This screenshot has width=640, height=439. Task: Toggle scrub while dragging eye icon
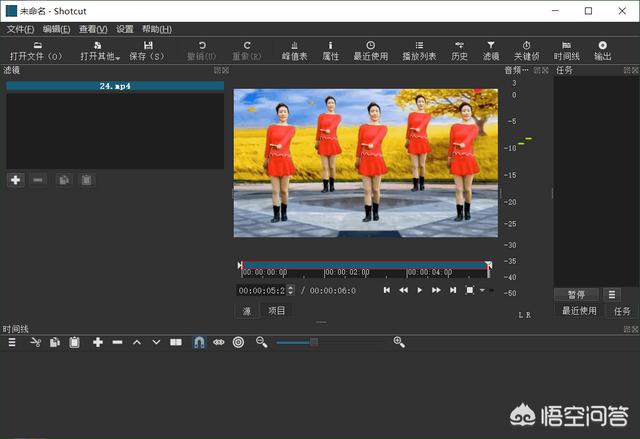coord(218,342)
